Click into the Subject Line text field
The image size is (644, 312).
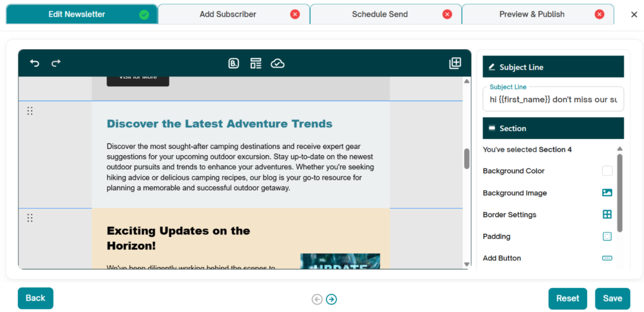pos(553,99)
